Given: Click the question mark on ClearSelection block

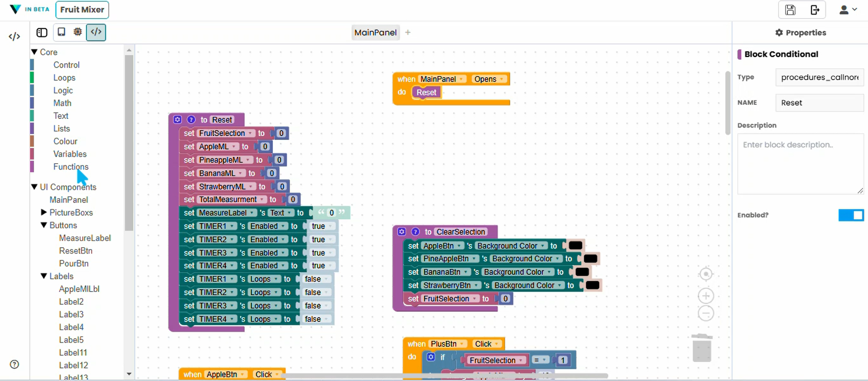Looking at the screenshot, I should [416, 231].
